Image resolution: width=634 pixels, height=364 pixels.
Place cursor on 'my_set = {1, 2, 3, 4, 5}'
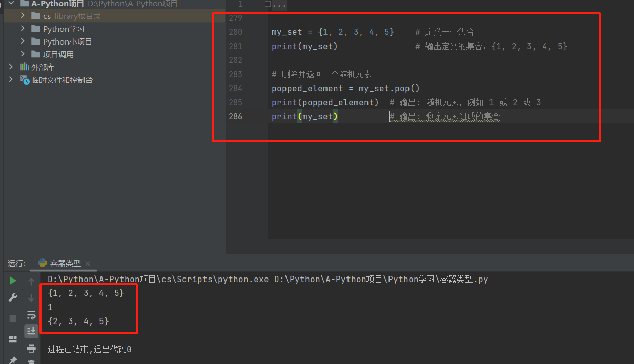[333, 32]
